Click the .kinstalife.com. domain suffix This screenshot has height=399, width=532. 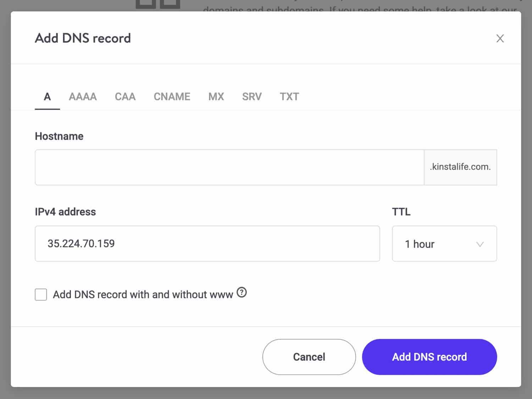point(460,167)
